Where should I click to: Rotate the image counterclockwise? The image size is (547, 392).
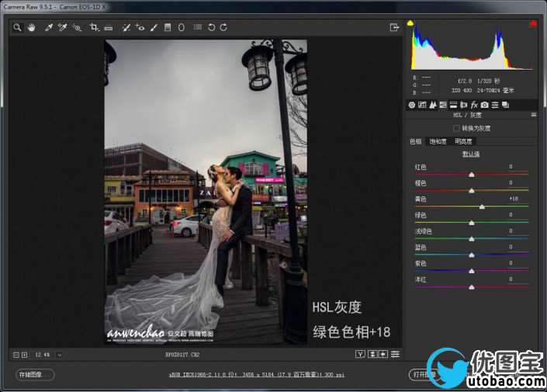pyautogui.click(x=211, y=27)
